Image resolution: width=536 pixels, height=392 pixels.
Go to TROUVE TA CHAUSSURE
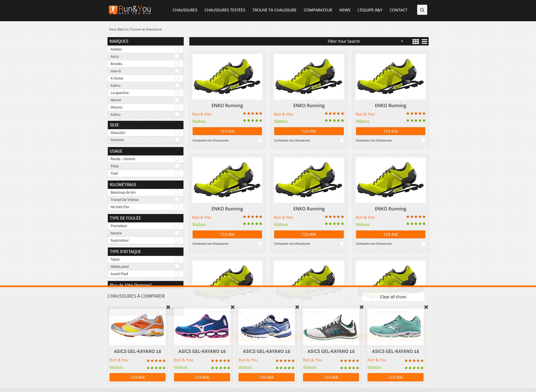(274, 10)
